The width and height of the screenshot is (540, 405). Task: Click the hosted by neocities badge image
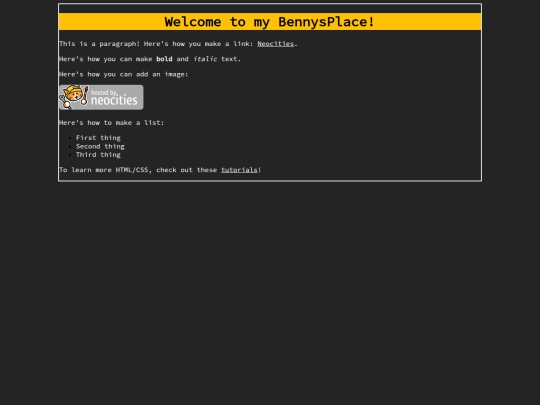[101, 97]
